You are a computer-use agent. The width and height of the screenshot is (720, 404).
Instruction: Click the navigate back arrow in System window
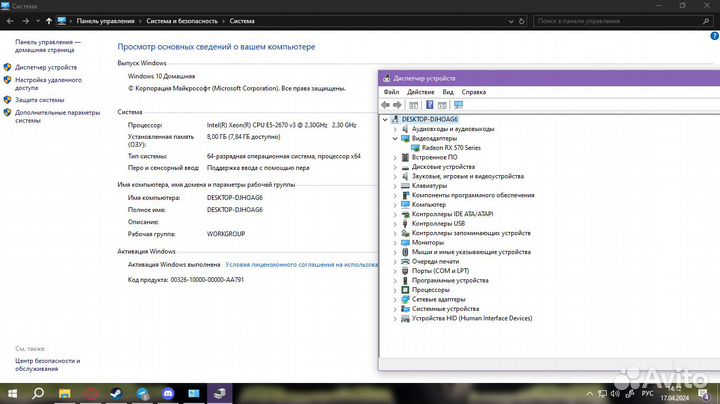tap(10, 21)
